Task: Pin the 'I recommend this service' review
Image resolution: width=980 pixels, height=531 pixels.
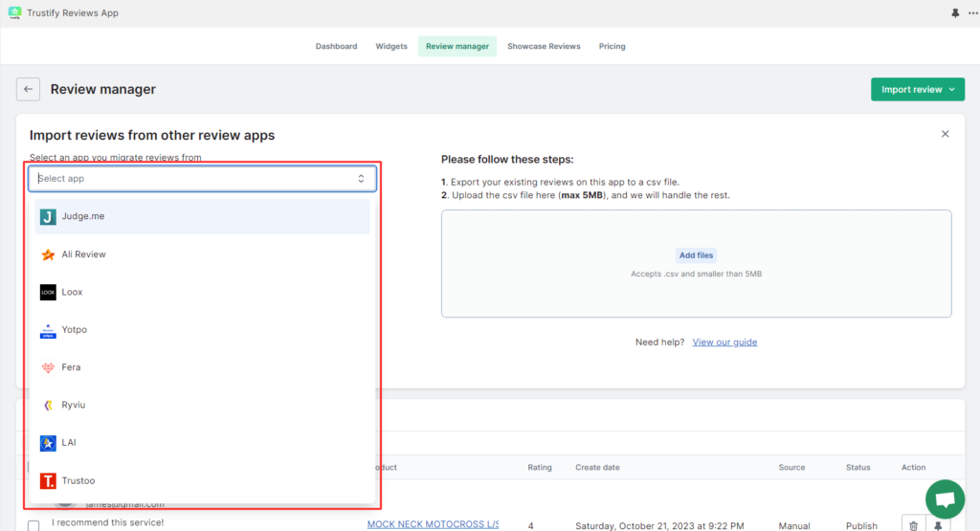Action: [x=938, y=525]
